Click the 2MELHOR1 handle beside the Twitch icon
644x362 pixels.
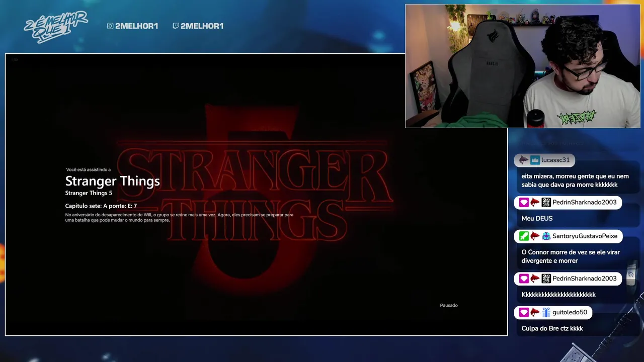(202, 26)
